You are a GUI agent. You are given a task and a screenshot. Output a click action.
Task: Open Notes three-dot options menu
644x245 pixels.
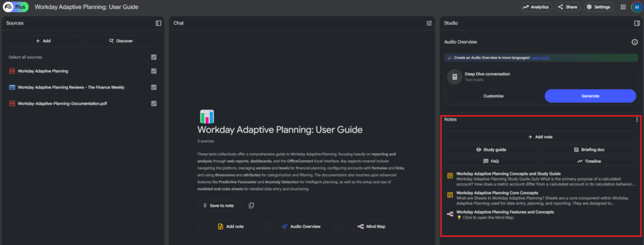click(637, 119)
